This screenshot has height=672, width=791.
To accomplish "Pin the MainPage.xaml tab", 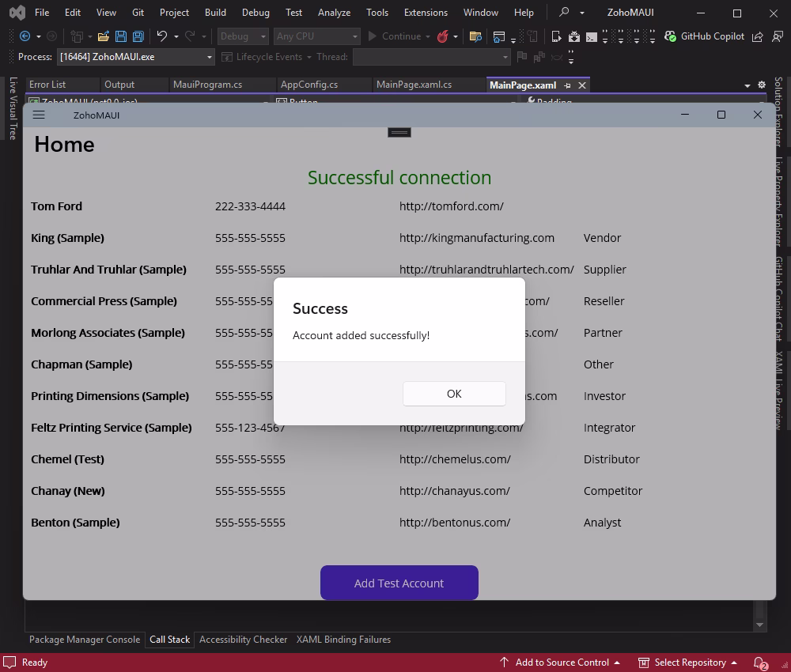I will [x=567, y=85].
